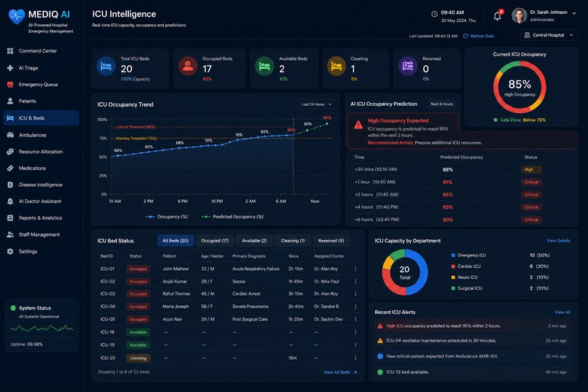Screen dimensions: 588x392
Task: Click the High Occupancy warning triangle
Action: pyautogui.click(x=358, y=125)
